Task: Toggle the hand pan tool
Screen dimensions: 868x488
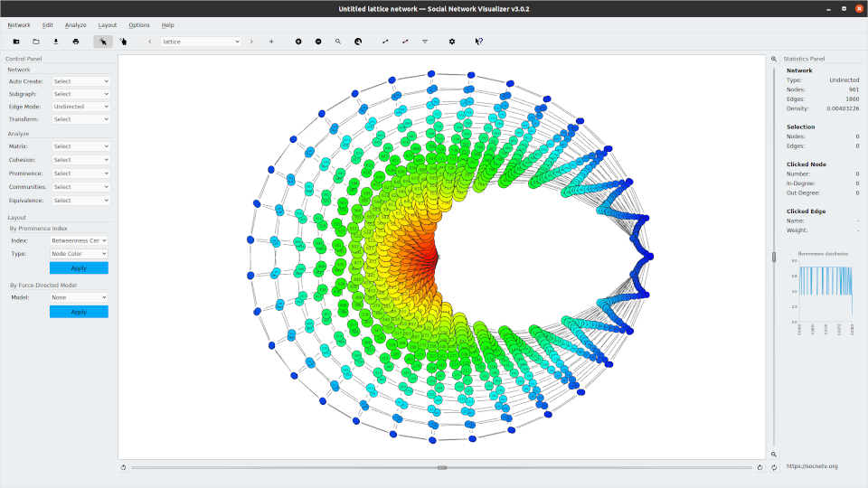Action: (x=123, y=42)
